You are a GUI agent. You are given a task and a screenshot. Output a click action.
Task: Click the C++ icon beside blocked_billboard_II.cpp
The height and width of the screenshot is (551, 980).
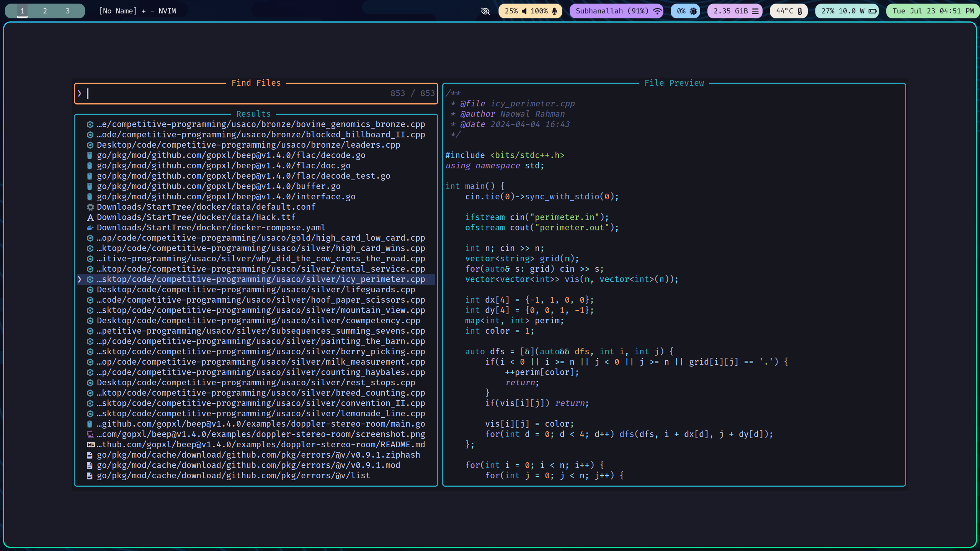[90, 135]
